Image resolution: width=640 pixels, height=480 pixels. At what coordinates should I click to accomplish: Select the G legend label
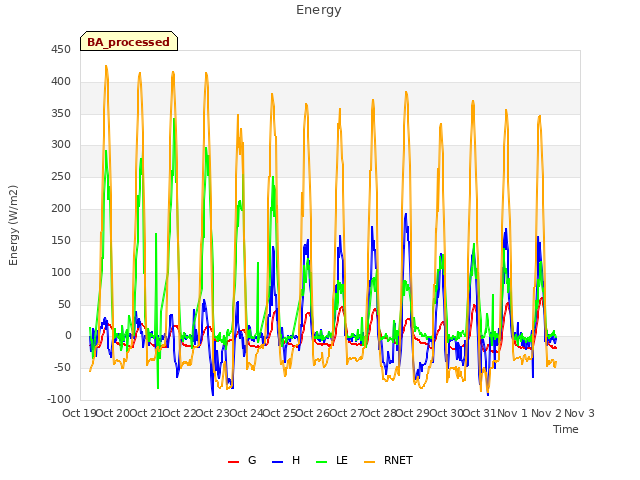click(252, 460)
